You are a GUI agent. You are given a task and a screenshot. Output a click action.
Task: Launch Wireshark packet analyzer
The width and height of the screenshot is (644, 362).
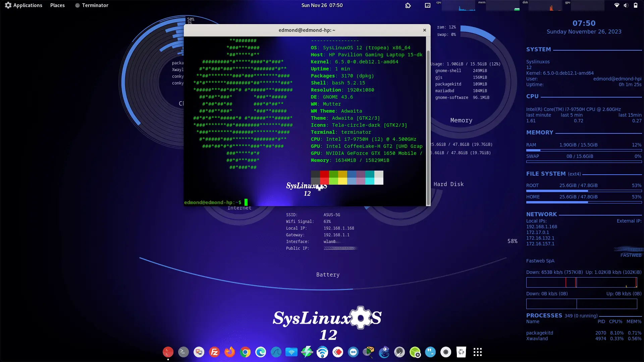[276, 352]
